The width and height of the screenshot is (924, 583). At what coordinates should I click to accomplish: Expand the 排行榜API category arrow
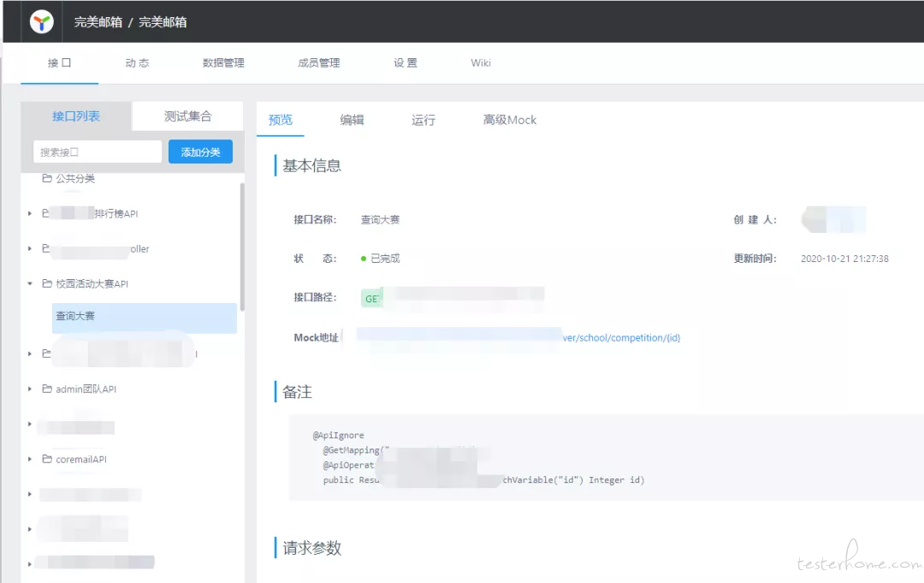[x=29, y=213]
